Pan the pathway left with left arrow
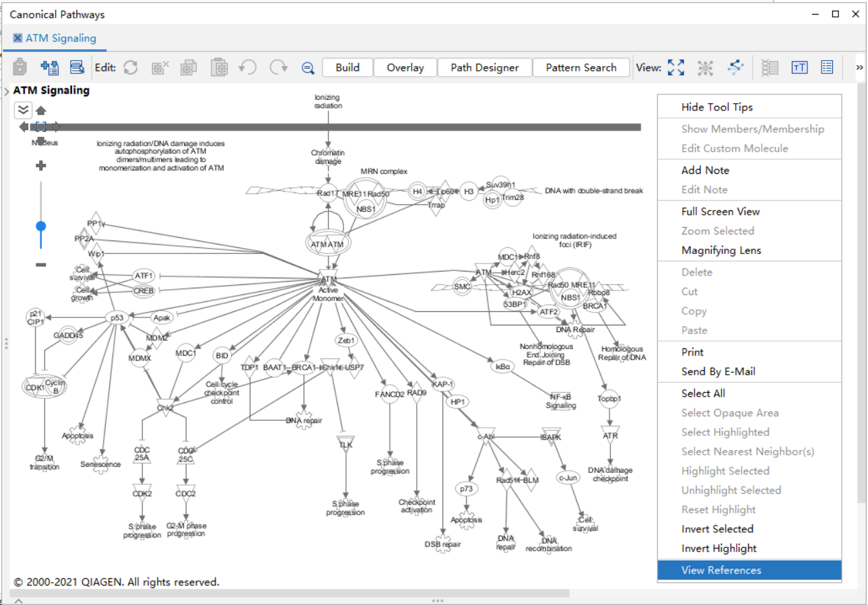The width and height of the screenshot is (868, 605). tap(24, 127)
